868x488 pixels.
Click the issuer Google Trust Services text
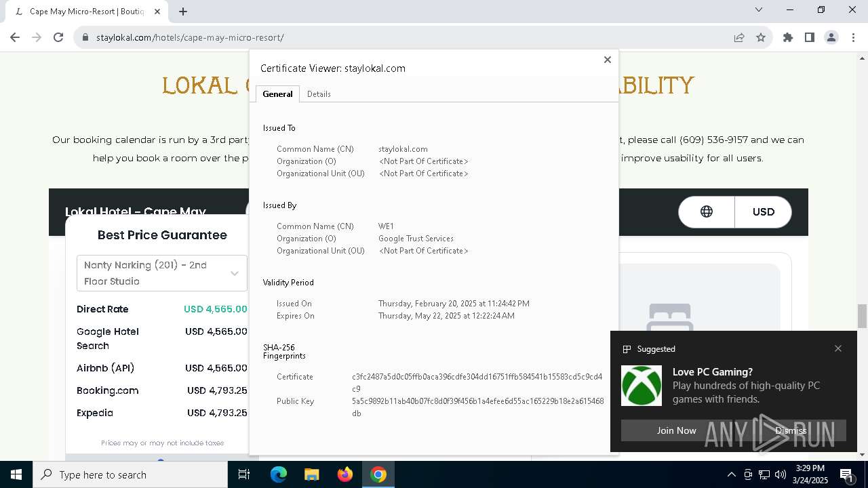(416, 239)
